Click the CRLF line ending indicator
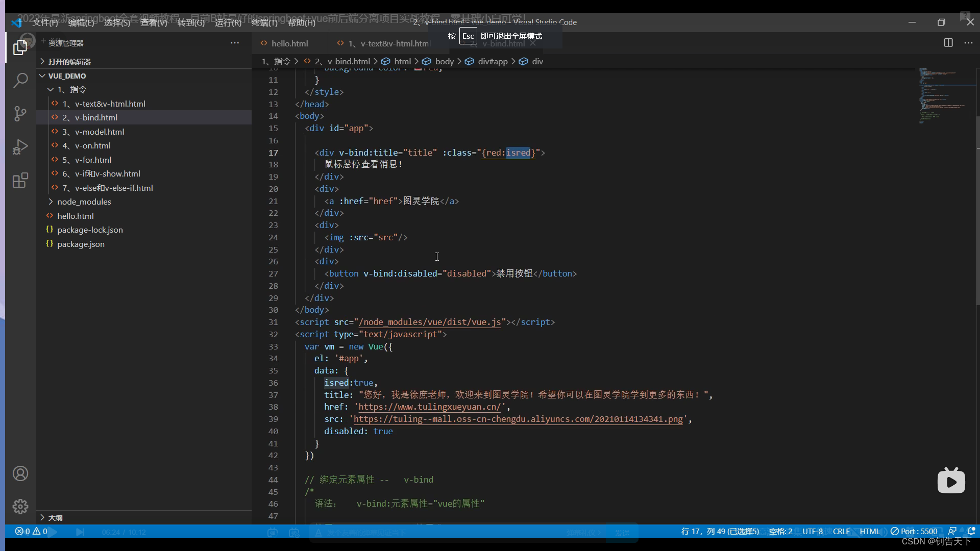The height and width of the screenshot is (551, 980). tap(841, 532)
